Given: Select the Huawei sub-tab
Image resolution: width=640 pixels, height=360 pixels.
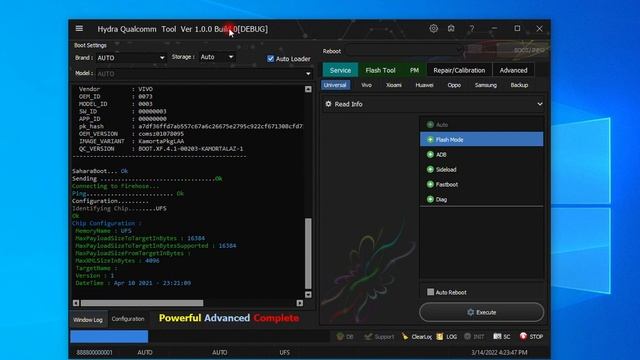Looking at the screenshot, I should pos(424,85).
